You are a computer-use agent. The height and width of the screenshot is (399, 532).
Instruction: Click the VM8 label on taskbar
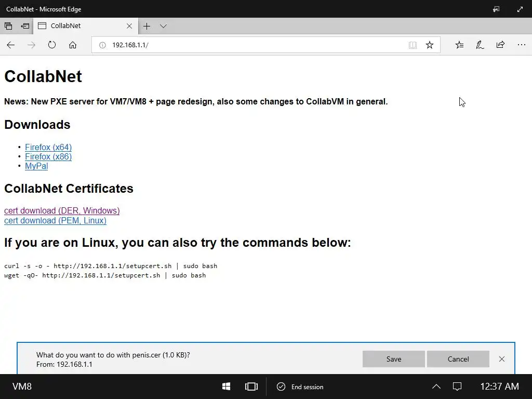(x=22, y=387)
